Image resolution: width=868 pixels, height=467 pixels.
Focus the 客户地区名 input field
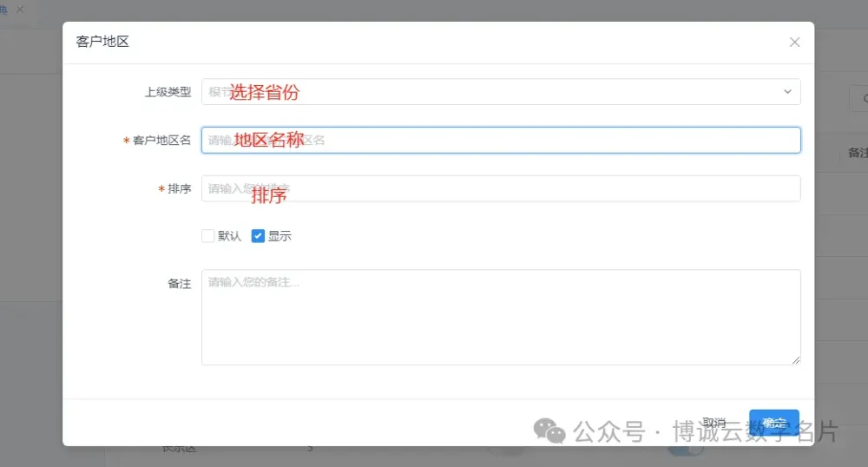point(500,140)
